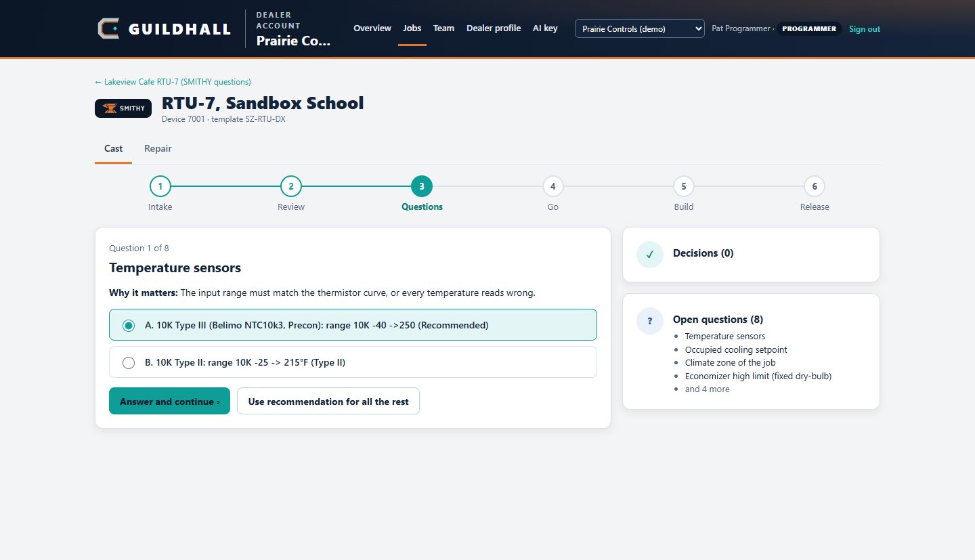The image size is (975, 560).
Task: Click the 'Prairie Co...' dealer account name
Action: (x=293, y=41)
